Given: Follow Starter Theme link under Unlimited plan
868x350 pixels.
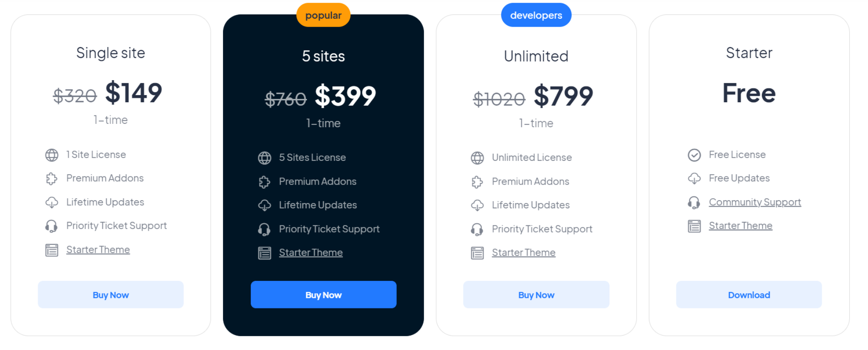Looking at the screenshot, I should (x=523, y=252).
